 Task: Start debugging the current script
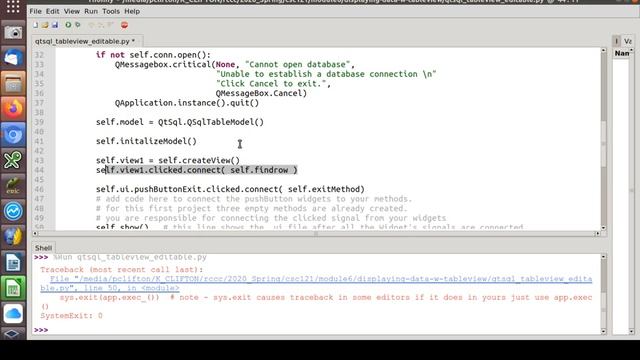78,25
